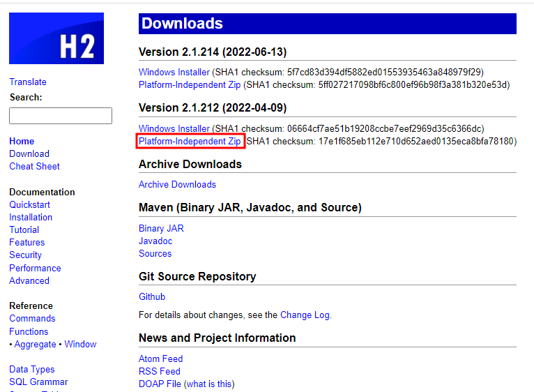
Task: Open the Commands reference link
Action: (32, 318)
